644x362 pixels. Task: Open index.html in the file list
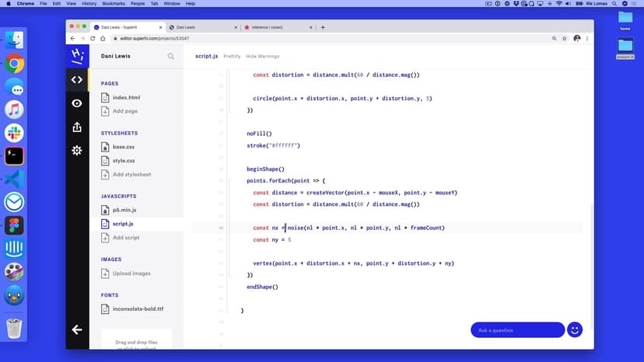tap(125, 98)
